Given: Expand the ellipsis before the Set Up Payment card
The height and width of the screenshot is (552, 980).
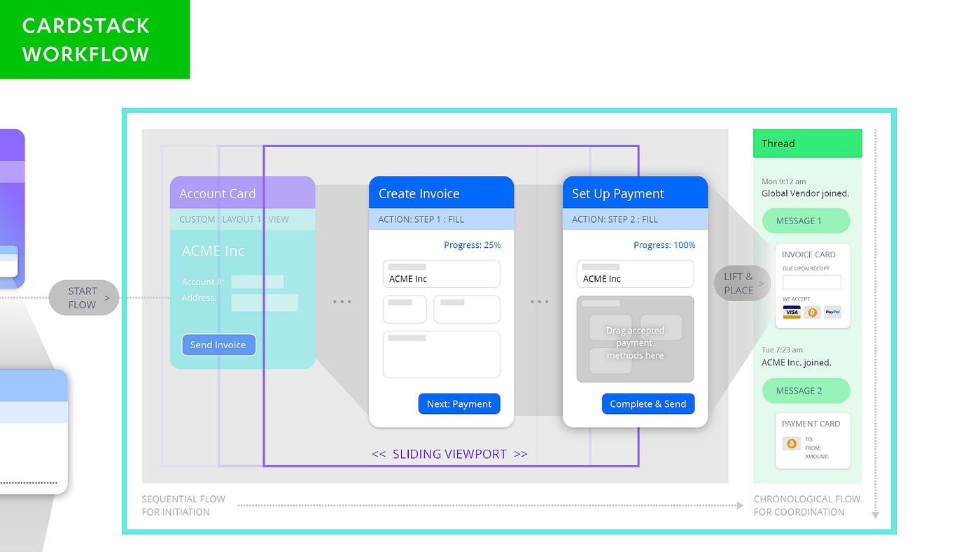Looking at the screenshot, I should click(x=540, y=301).
